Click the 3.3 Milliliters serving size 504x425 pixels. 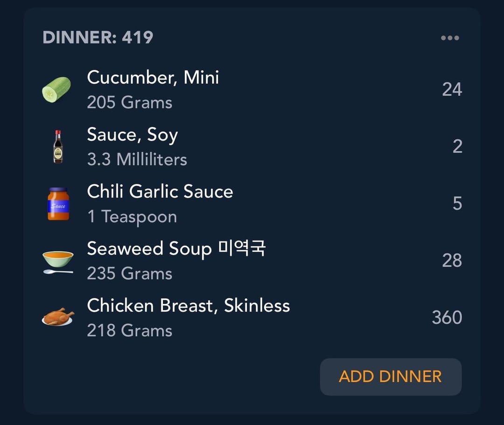[137, 160]
